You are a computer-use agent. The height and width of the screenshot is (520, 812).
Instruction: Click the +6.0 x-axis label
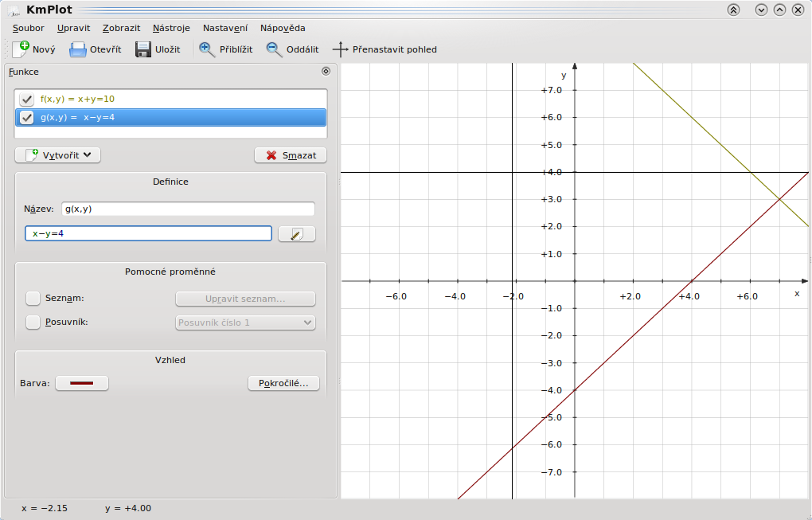point(748,296)
